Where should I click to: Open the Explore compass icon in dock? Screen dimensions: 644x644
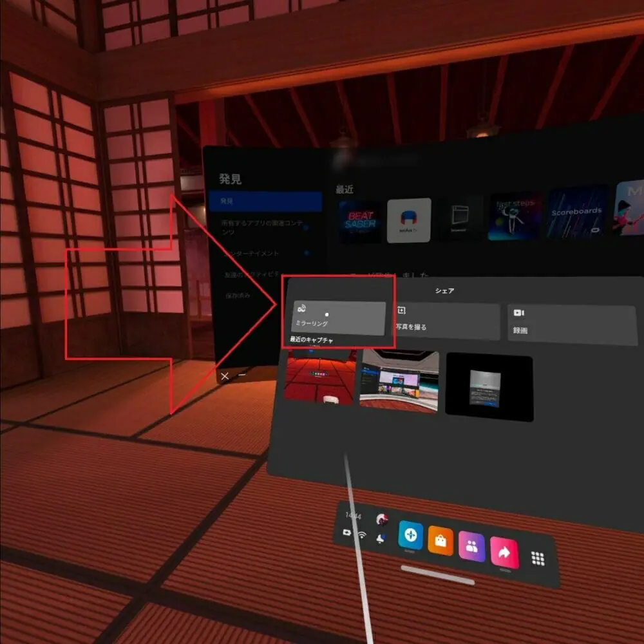410,536
